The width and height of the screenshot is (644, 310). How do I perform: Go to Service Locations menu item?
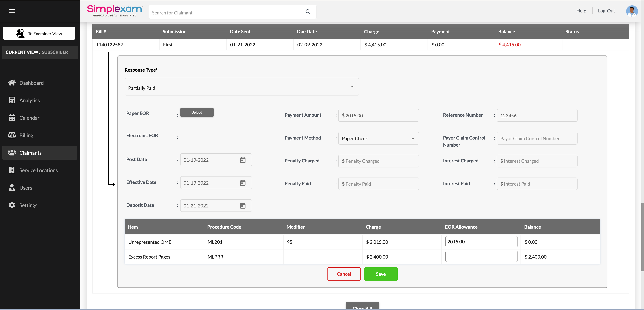tap(38, 170)
